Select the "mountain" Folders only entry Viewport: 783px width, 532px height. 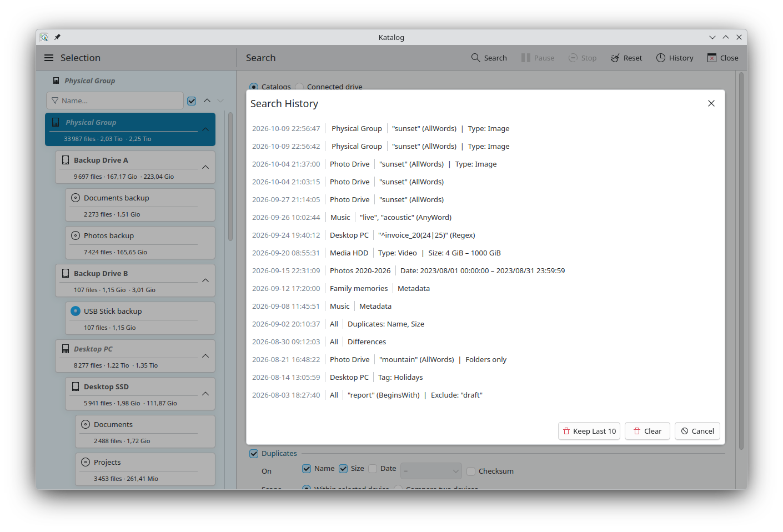pos(485,359)
